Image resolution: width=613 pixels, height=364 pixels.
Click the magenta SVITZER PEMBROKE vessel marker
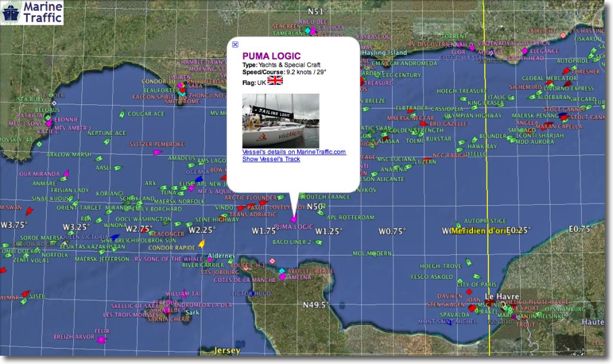tap(157, 152)
